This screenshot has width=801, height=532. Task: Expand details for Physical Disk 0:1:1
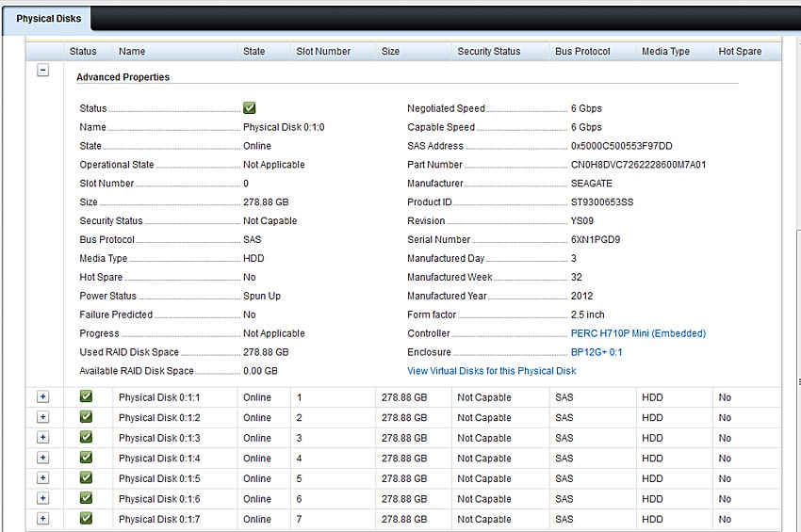click(x=43, y=396)
